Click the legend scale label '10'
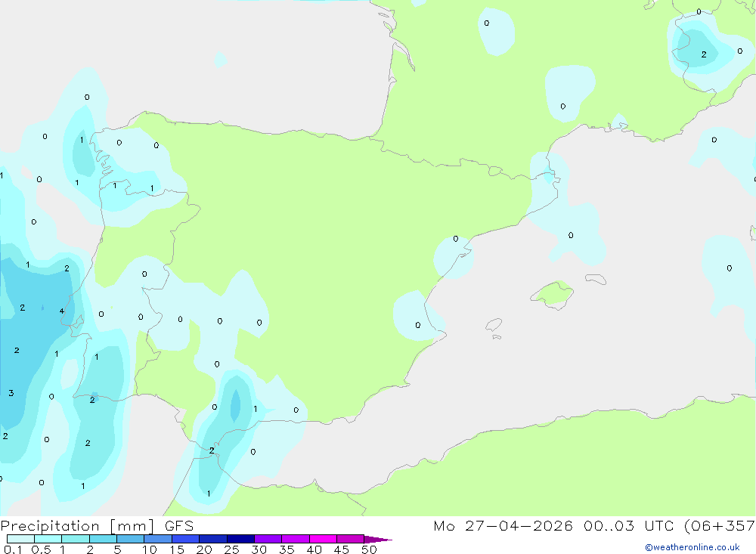Viewport: 756px width, 554px height. pos(150,549)
